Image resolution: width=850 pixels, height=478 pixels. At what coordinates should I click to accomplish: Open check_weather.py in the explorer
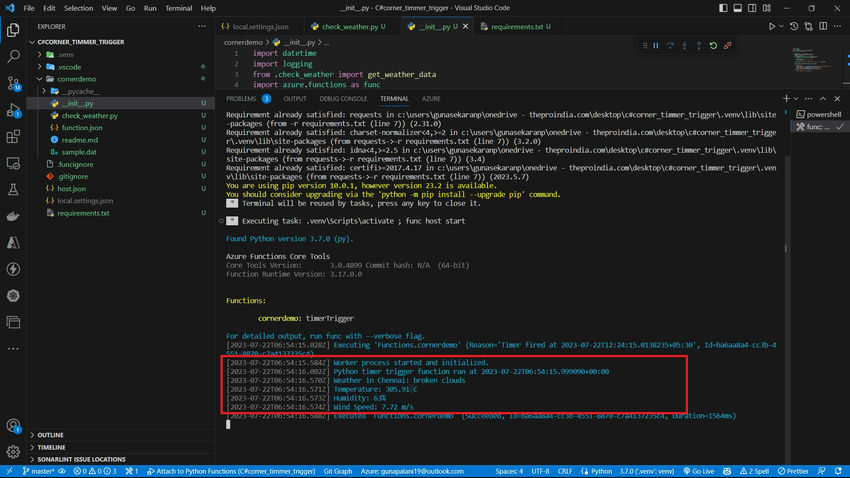tap(89, 116)
